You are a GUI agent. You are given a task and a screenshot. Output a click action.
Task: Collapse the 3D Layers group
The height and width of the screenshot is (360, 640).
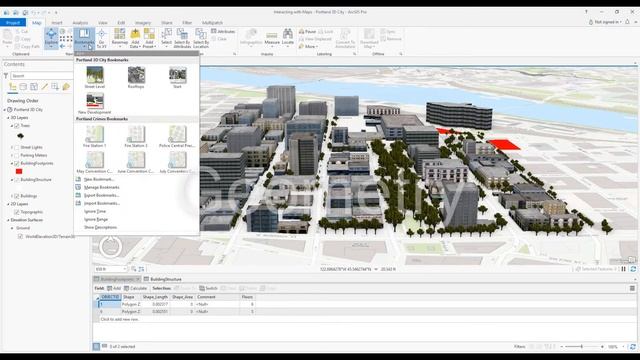click(8, 118)
